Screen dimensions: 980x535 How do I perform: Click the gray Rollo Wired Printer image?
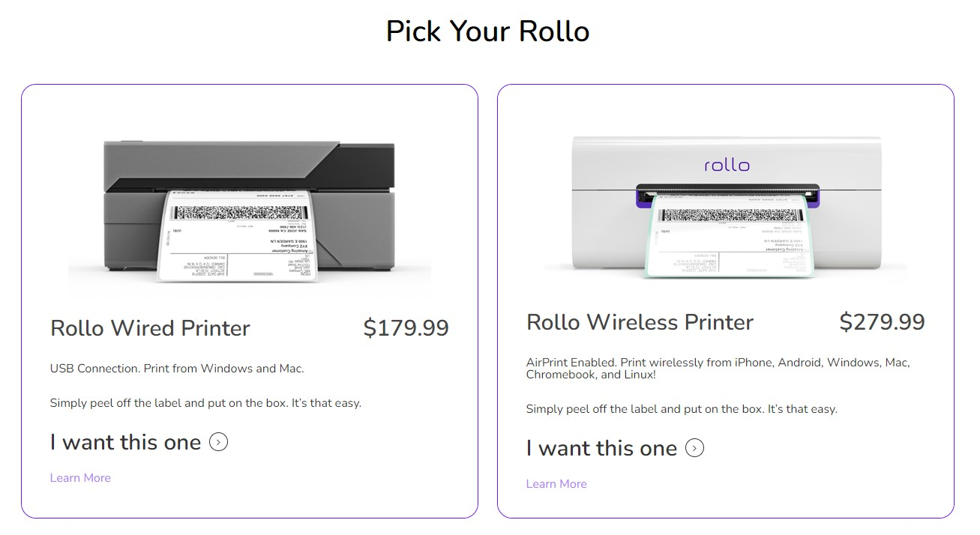point(249,212)
